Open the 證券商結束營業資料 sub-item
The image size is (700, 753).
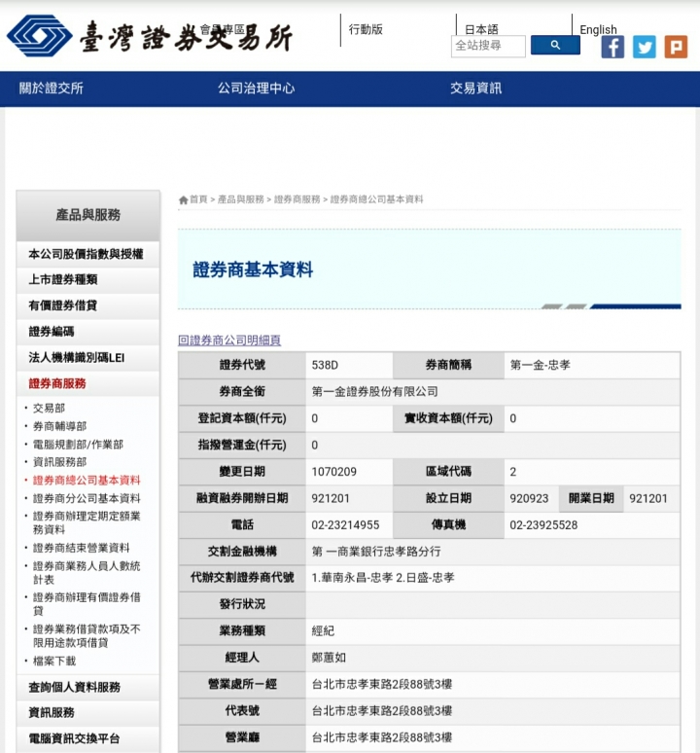81,548
